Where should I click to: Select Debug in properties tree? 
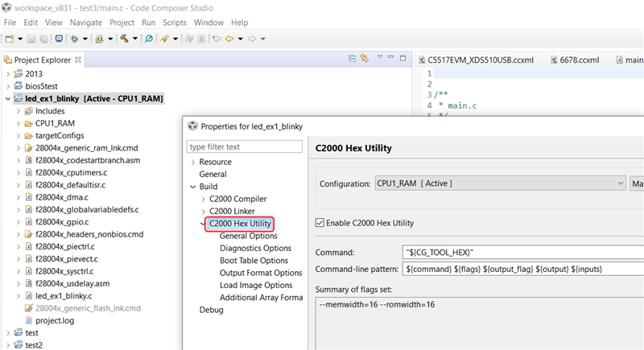(x=211, y=310)
